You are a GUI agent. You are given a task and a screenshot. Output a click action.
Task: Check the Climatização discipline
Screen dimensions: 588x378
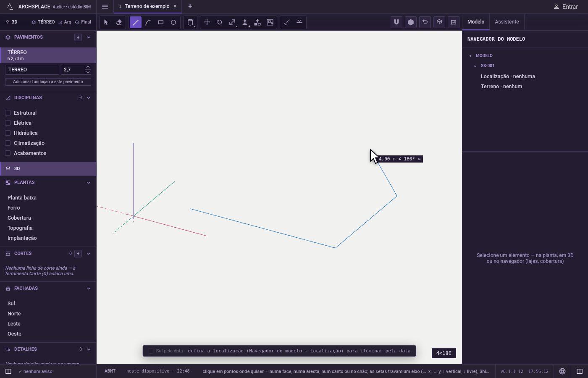(x=8, y=143)
